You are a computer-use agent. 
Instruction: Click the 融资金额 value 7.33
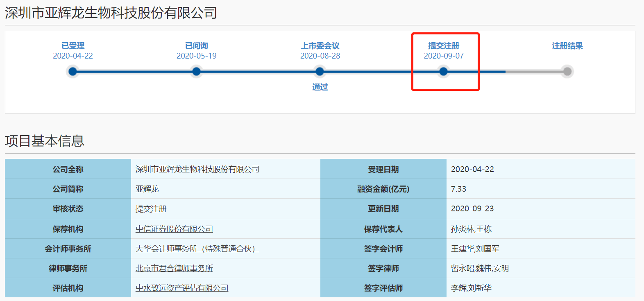coord(458,189)
